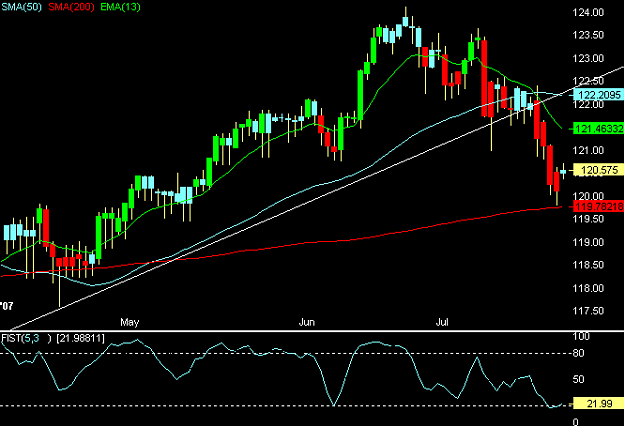Click the 119.50 price axis label
This screenshot has height=427, width=625.
pyautogui.click(x=588, y=219)
